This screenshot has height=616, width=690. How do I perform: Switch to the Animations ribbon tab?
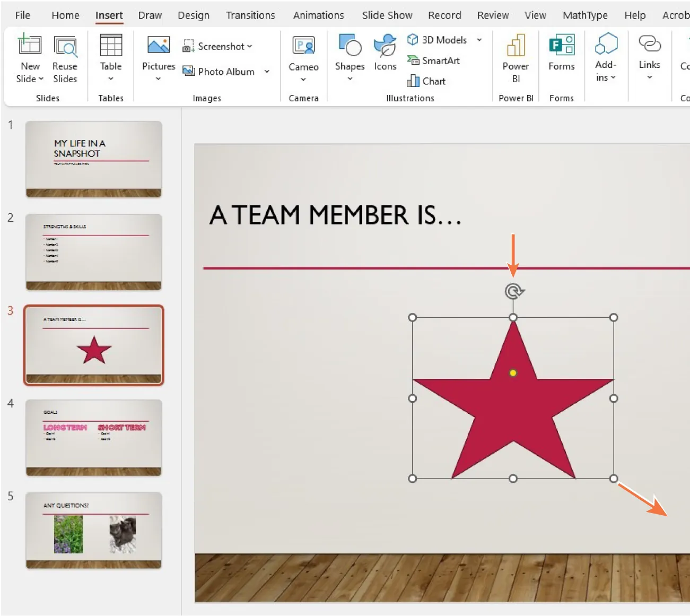[318, 15]
